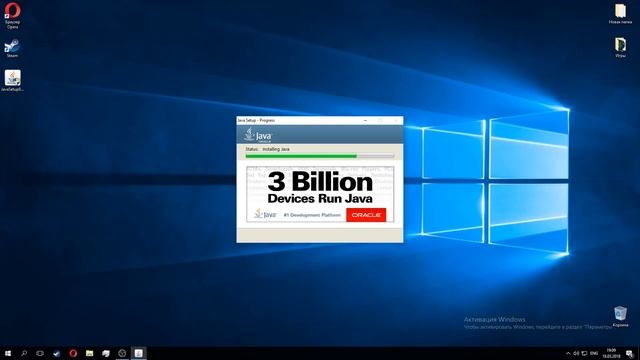640x360 pixels.
Task: Open network status in system tray
Action: (584, 353)
